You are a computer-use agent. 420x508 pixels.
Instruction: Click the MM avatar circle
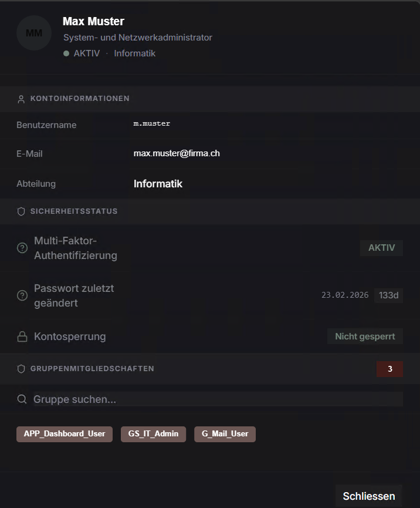[x=34, y=33]
